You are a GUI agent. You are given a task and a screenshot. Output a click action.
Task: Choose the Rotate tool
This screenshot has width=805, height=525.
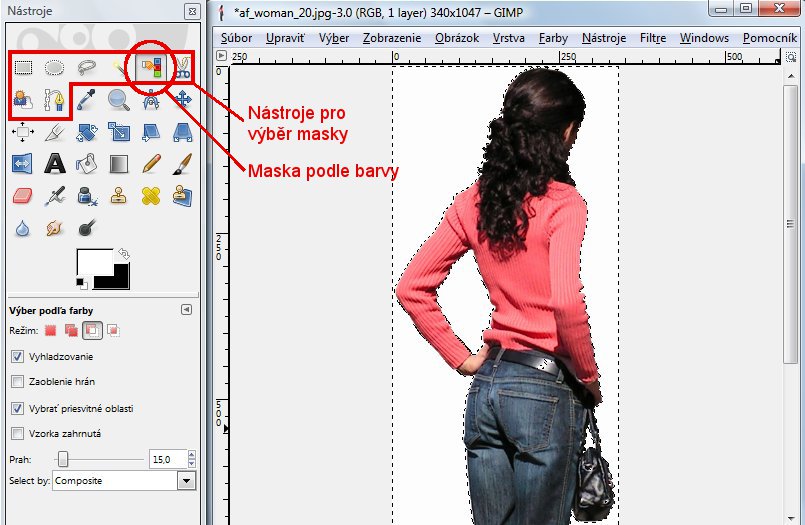pyautogui.click(x=87, y=132)
